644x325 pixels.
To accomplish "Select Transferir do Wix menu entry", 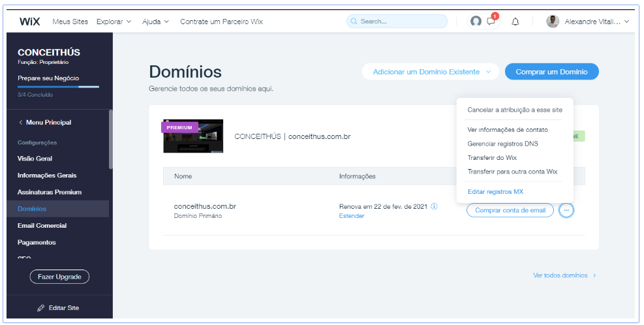I will click(x=492, y=157).
